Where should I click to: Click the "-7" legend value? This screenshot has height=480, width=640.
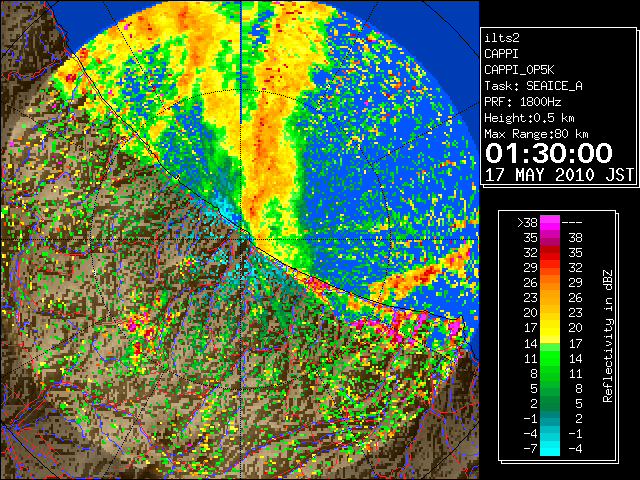(x=530, y=449)
